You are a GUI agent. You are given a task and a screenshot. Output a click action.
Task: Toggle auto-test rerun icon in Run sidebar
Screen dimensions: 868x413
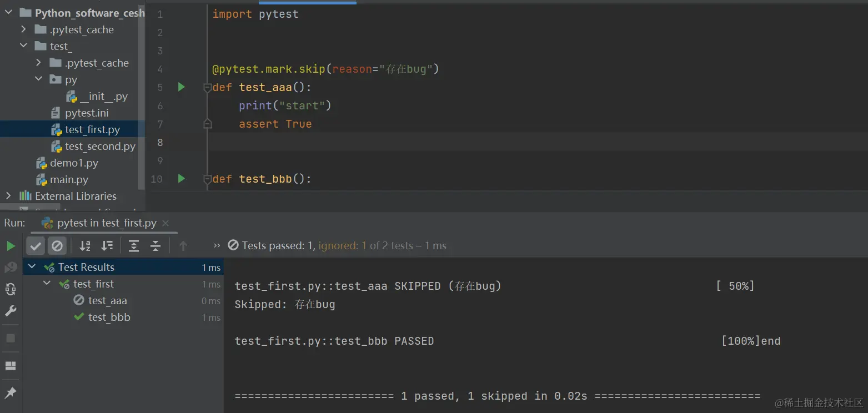click(11, 289)
